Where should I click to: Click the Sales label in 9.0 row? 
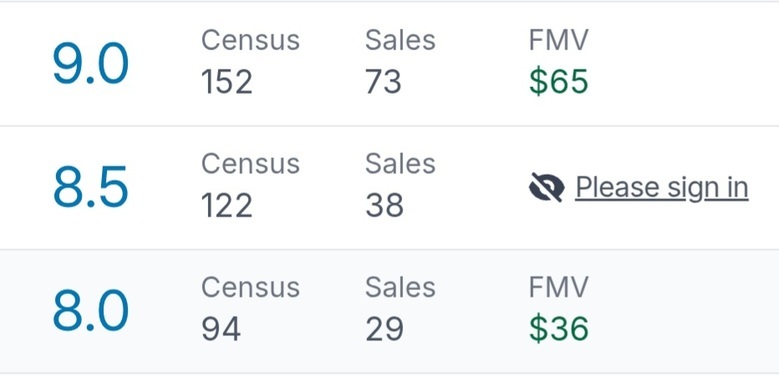(x=400, y=40)
